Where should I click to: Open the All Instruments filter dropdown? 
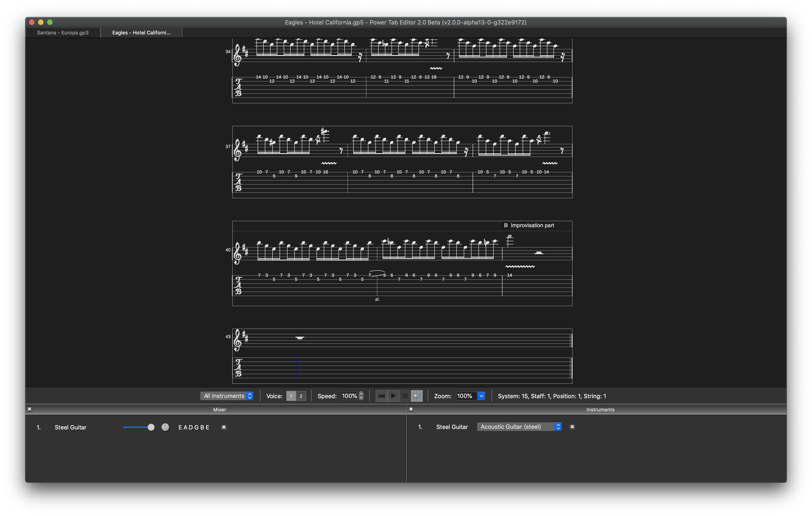[x=227, y=396]
